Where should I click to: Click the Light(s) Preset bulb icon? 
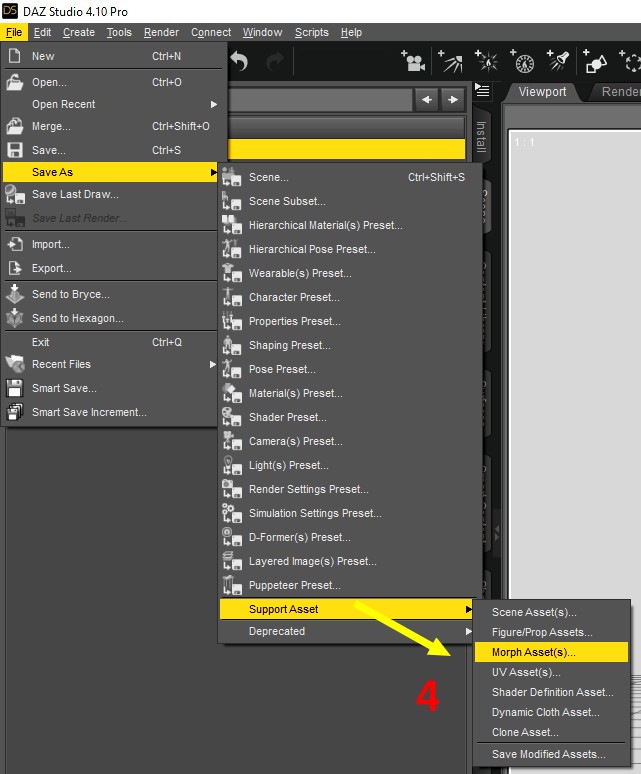[231, 465]
